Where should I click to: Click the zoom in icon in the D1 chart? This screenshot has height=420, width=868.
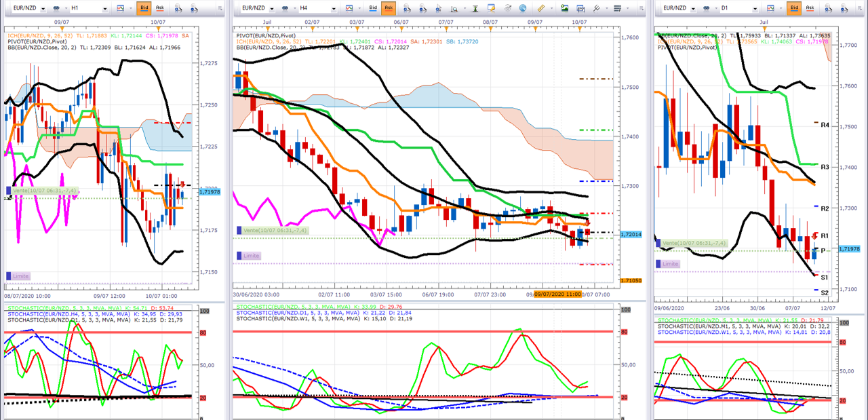pos(829,8)
